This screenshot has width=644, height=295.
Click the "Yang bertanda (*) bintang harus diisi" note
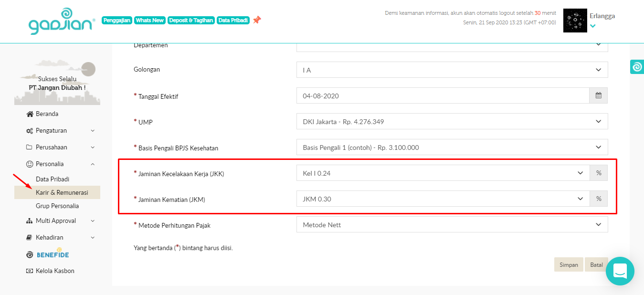(x=183, y=248)
